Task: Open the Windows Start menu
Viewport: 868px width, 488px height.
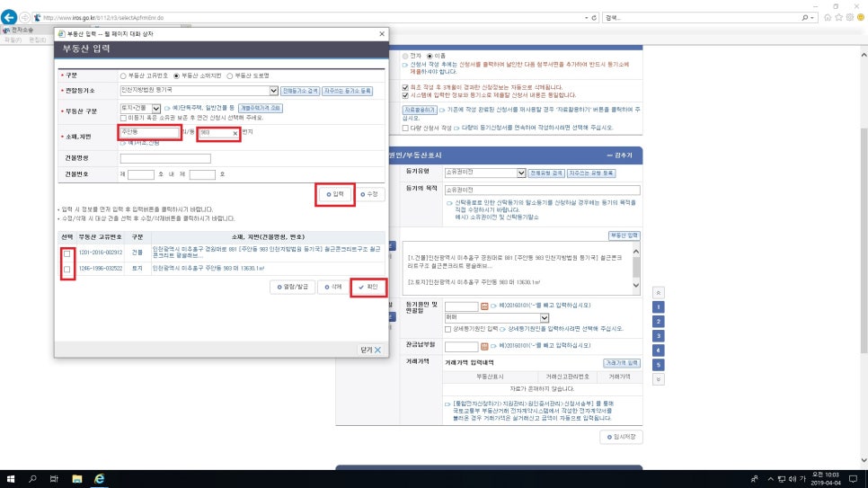Action: [x=11, y=479]
